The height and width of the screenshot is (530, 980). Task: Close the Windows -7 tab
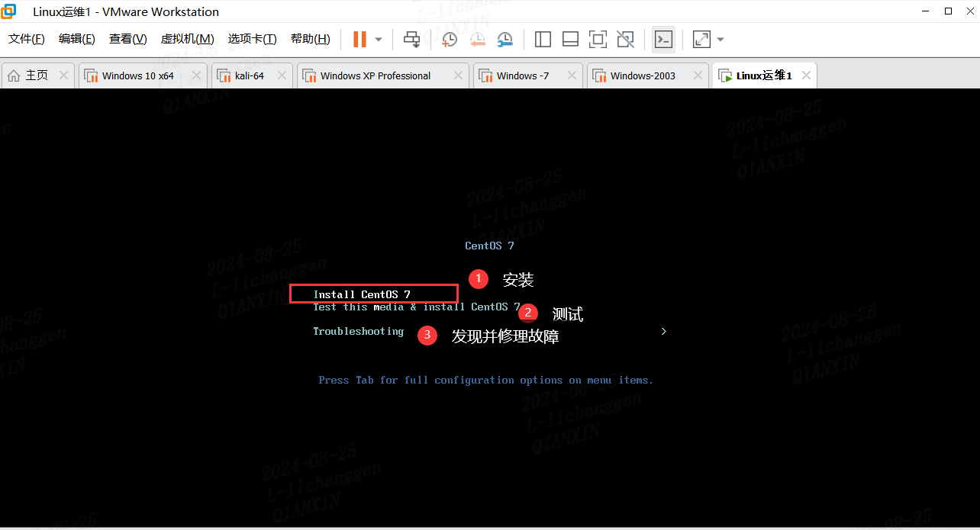point(572,75)
